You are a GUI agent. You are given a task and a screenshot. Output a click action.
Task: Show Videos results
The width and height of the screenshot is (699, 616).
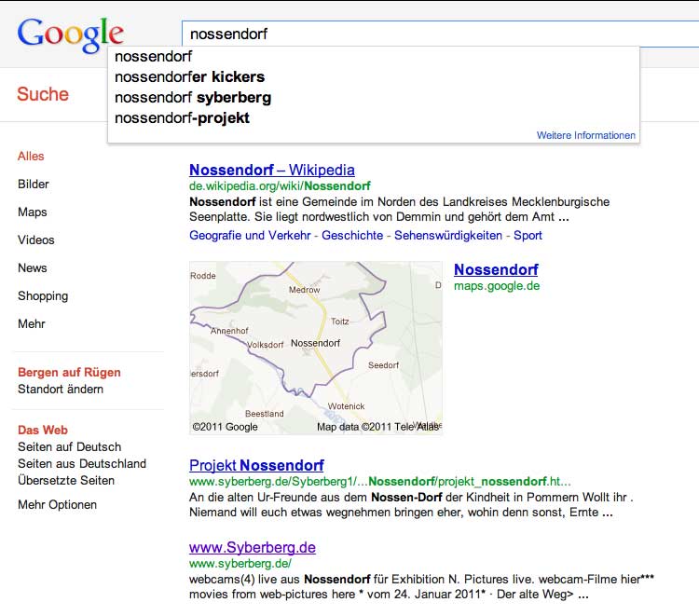point(35,240)
